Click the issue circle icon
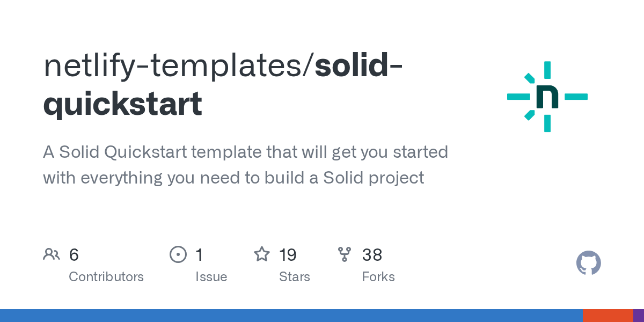Image resolution: width=644 pixels, height=322 pixels. coord(178,254)
